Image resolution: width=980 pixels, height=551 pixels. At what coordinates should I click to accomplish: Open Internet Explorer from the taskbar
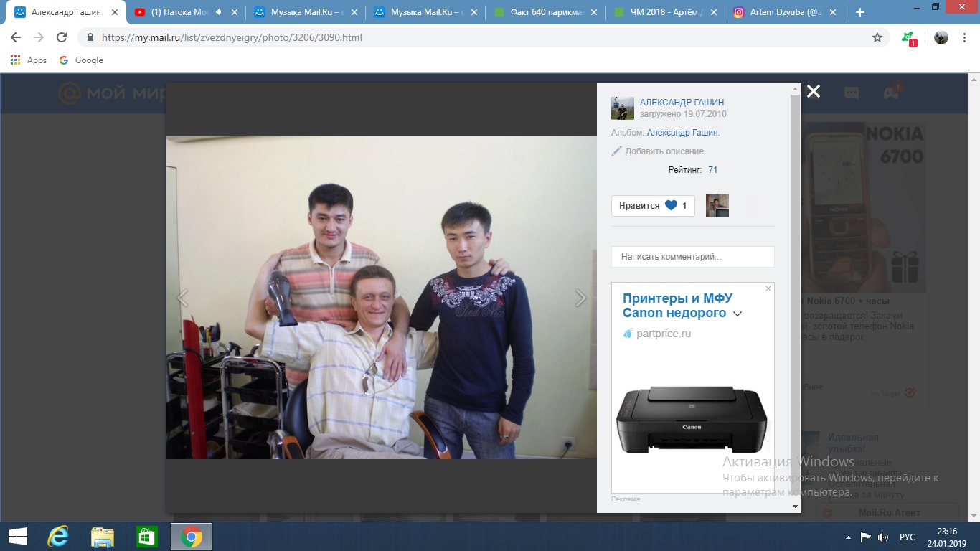click(57, 537)
